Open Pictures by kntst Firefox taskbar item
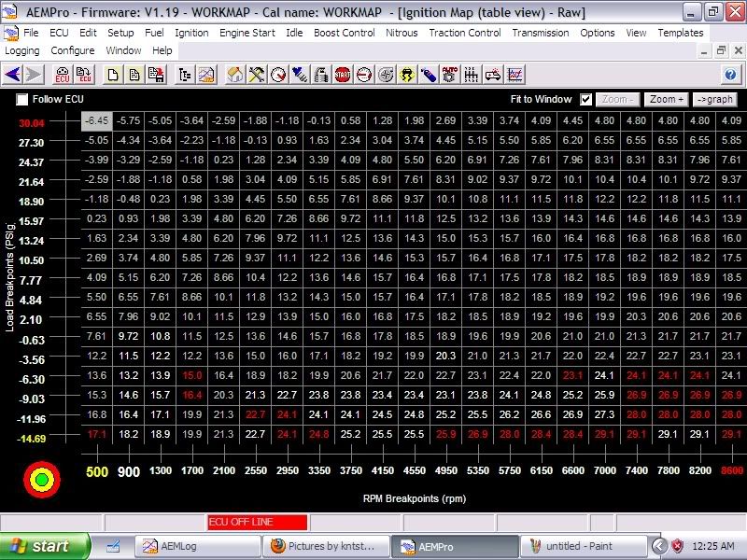This screenshot has height=560, width=747. 326,546
